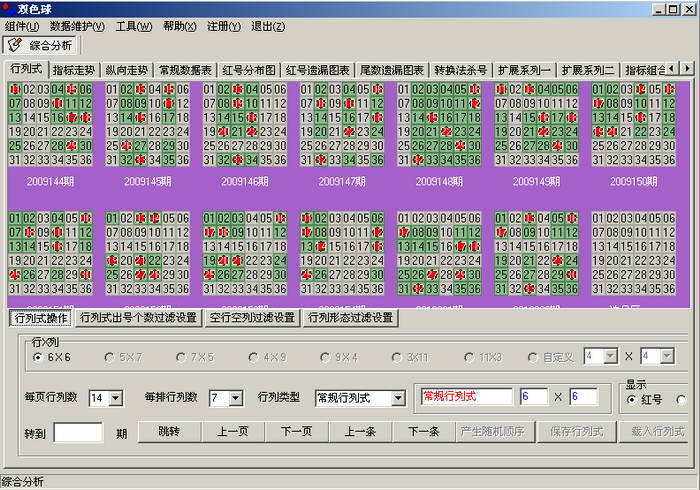
Task: Open the custom rows dropdown showing 4
Action: (x=611, y=356)
